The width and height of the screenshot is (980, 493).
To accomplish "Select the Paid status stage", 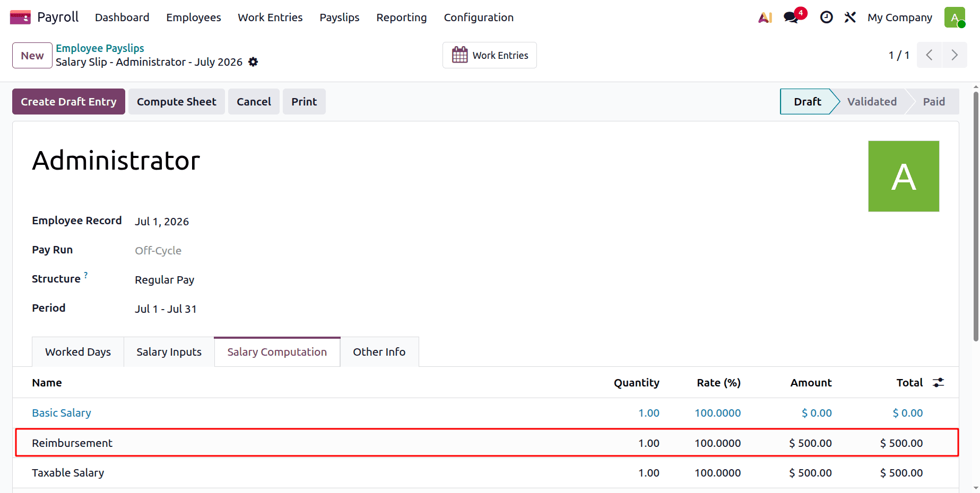I will [x=934, y=102].
